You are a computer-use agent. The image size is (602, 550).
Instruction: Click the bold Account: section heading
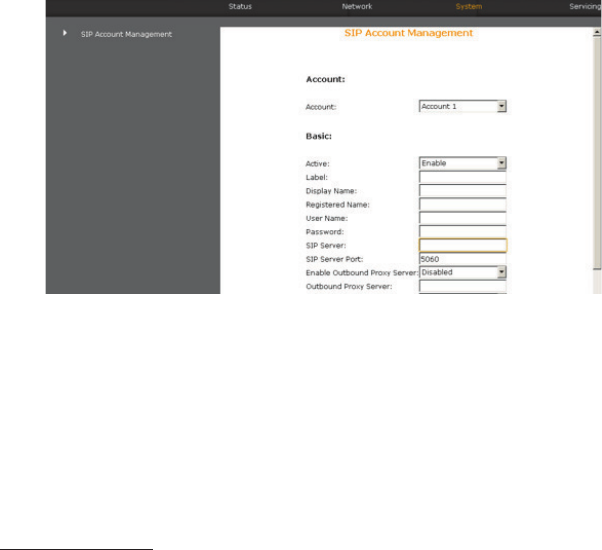click(x=325, y=79)
